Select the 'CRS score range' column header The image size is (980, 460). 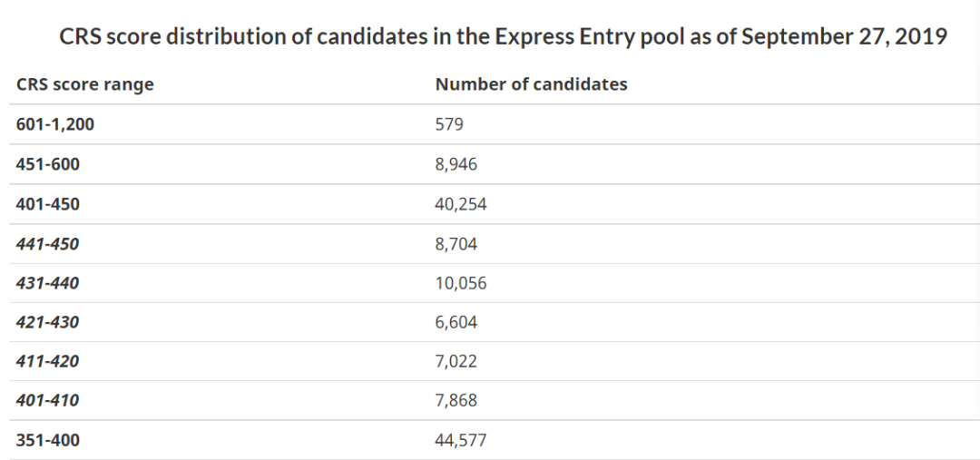(85, 84)
